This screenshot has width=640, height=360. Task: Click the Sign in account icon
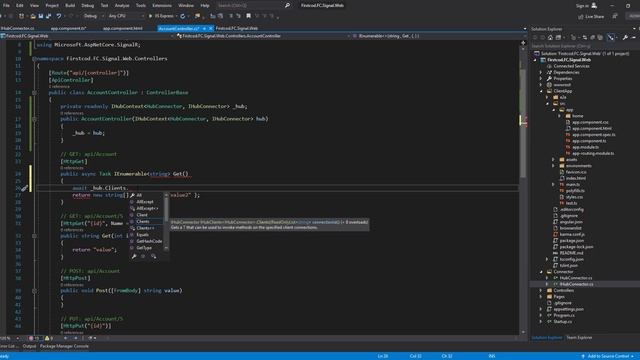tap(594, 5)
